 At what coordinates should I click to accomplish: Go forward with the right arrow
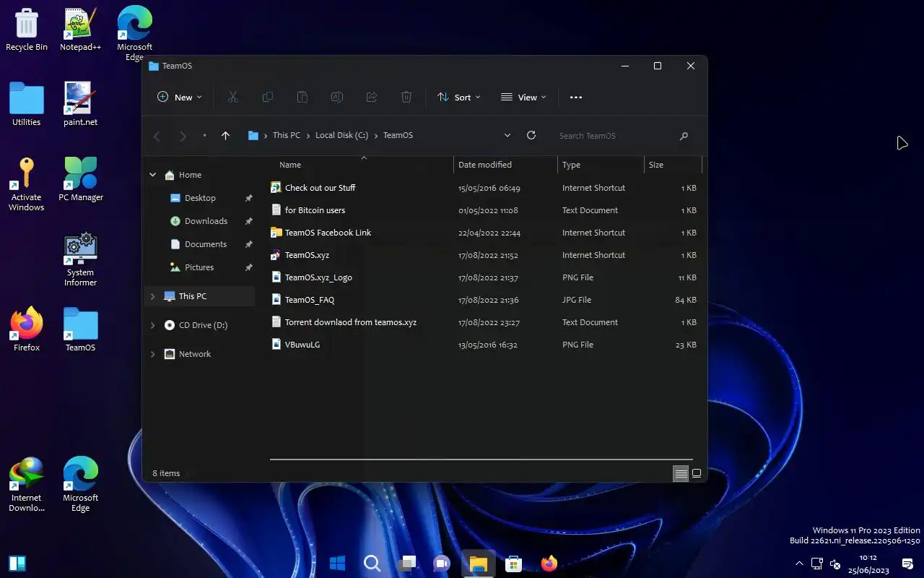tap(183, 136)
